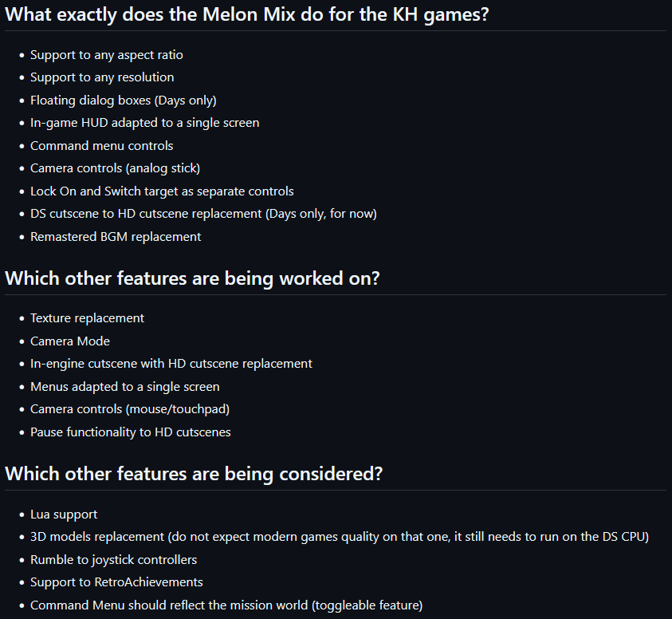Click 'Camera controls (mouse/touchpad)' entry

point(130,409)
